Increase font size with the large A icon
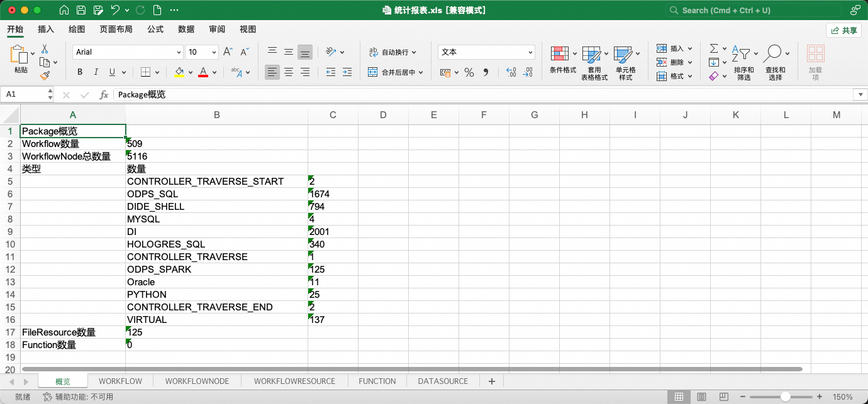The height and width of the screenshot is (404, 868). [228, 52]
